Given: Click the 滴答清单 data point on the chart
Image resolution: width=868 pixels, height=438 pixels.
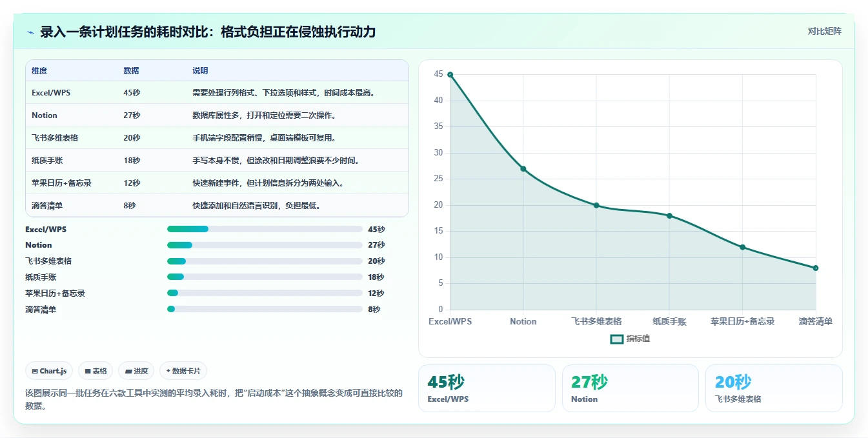Looking at the screenshot, I should coord(816,268).
